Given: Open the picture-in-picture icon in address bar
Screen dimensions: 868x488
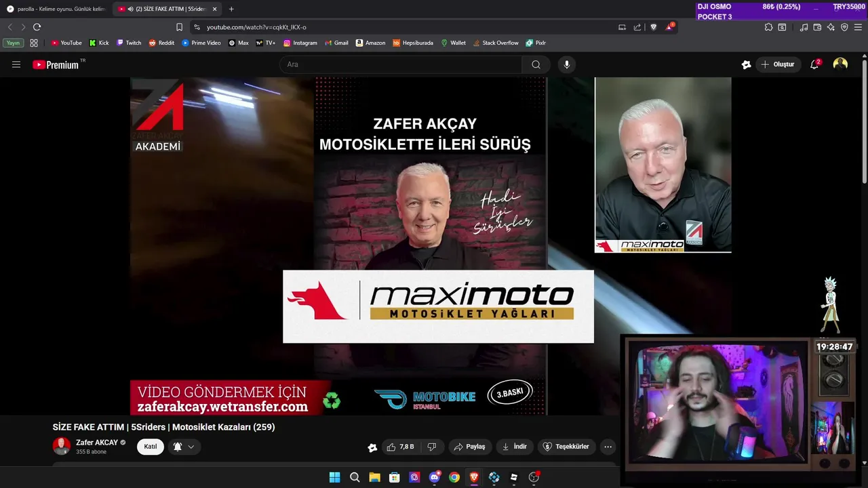Looking at the screenshot, I should (622, 27).
